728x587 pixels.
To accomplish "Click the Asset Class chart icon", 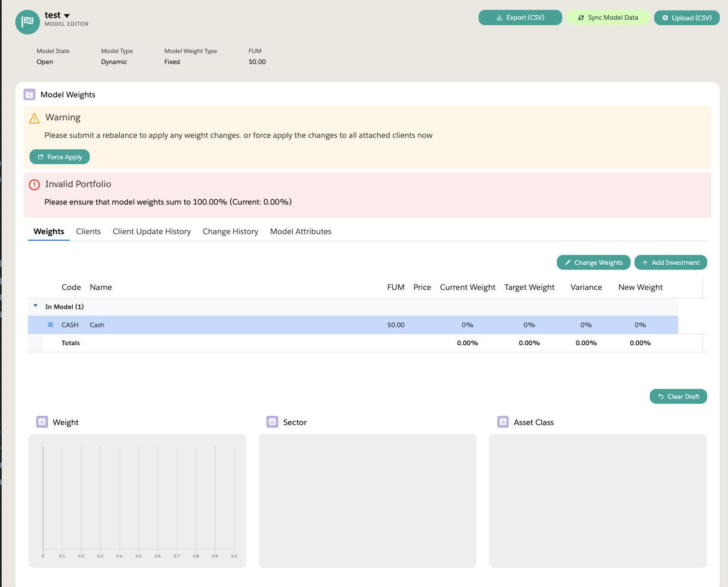I will (x=503, y=422).
